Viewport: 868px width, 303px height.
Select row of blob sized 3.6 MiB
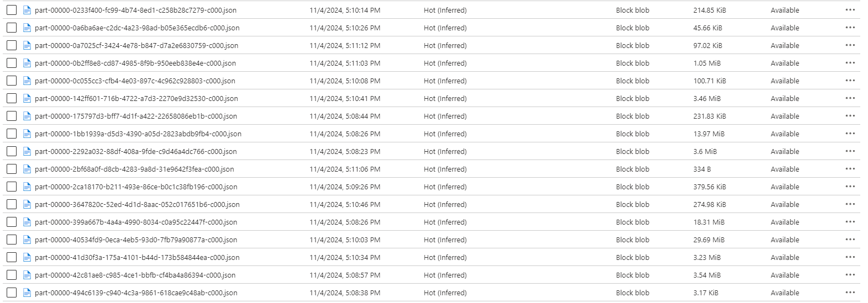(432, 151)
